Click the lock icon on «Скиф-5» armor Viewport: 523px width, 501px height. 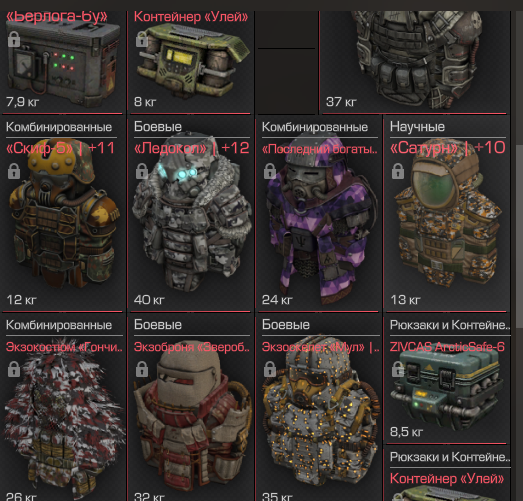(x=14, y=171)
